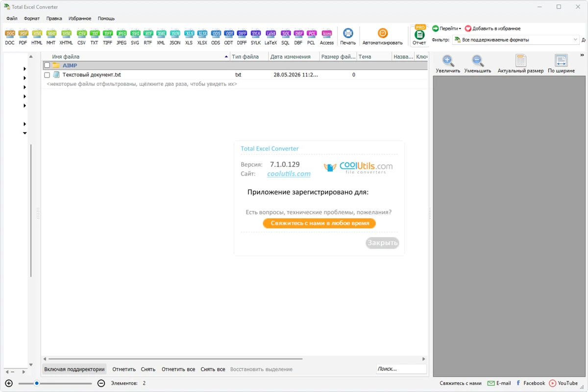
Task: Open Автоматизировать tool
Action: [383, 37]
